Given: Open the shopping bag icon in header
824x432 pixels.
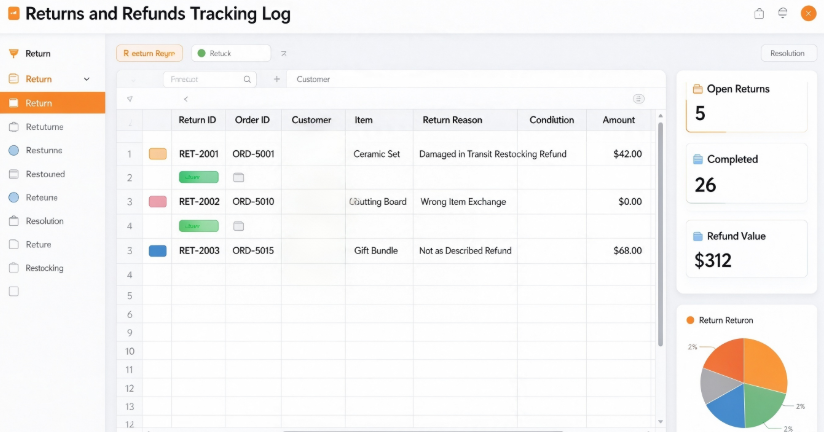Looking at the screenshot, I should point(759,14).
